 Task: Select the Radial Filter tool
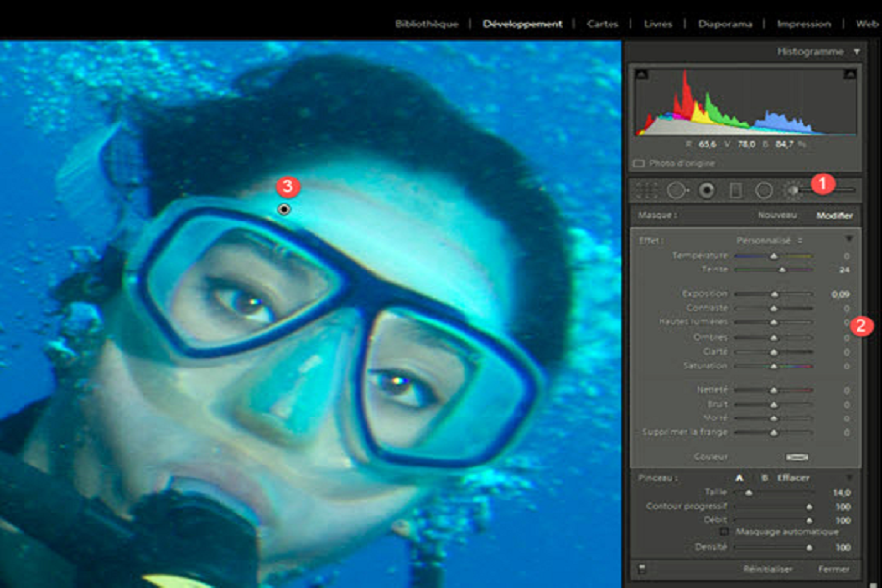point(763,190)
